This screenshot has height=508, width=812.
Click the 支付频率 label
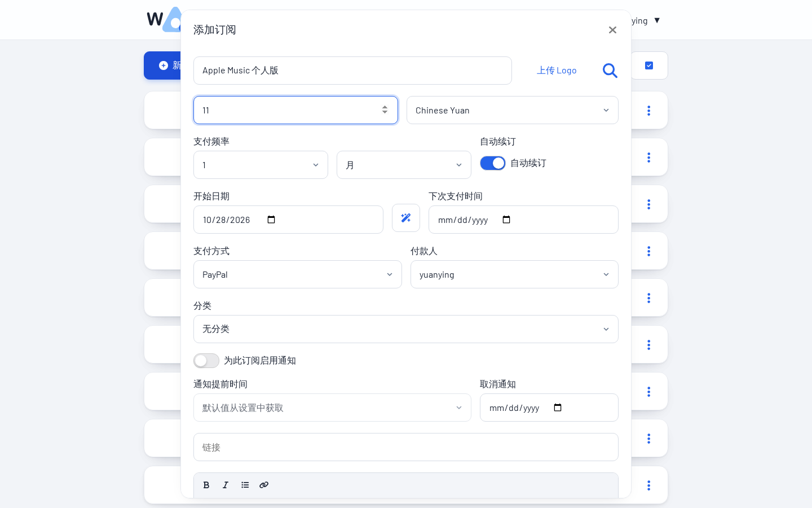tap(211, 142)
